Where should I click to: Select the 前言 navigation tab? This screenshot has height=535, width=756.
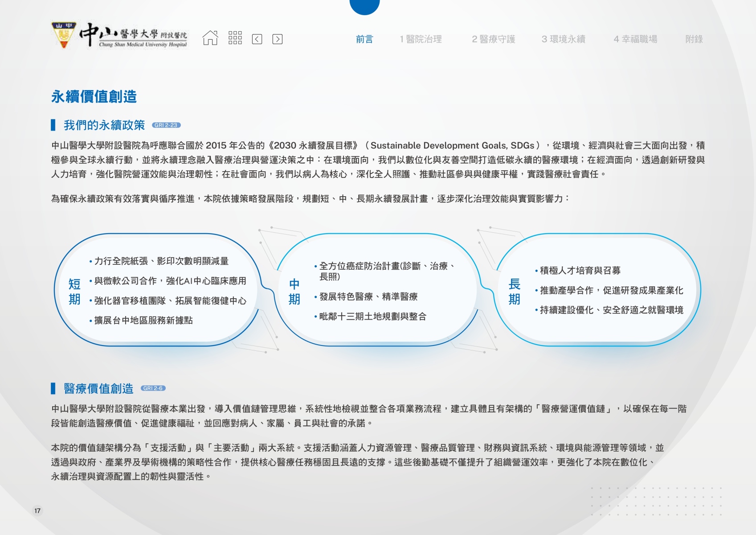tap(364, 39)
